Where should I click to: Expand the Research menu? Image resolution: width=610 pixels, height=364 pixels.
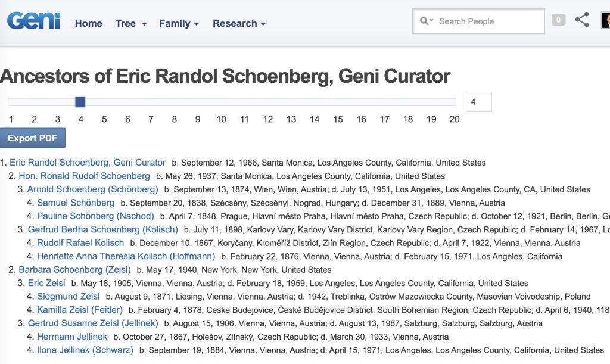coord(239,23)
